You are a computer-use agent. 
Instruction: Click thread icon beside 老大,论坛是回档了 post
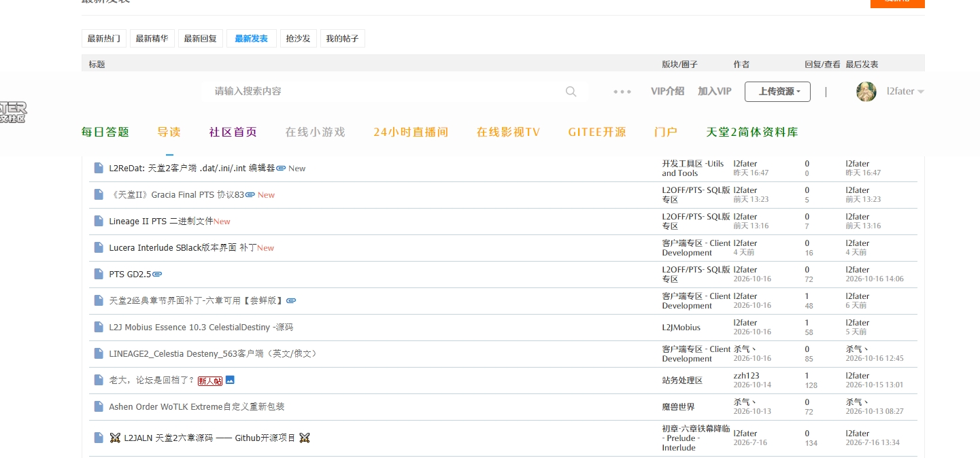[99, 380]
